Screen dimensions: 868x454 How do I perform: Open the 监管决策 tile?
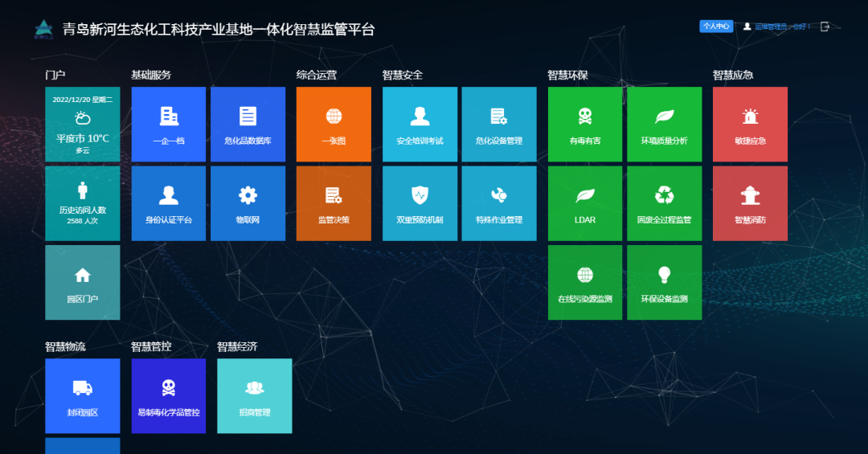[x=334, y=203]
